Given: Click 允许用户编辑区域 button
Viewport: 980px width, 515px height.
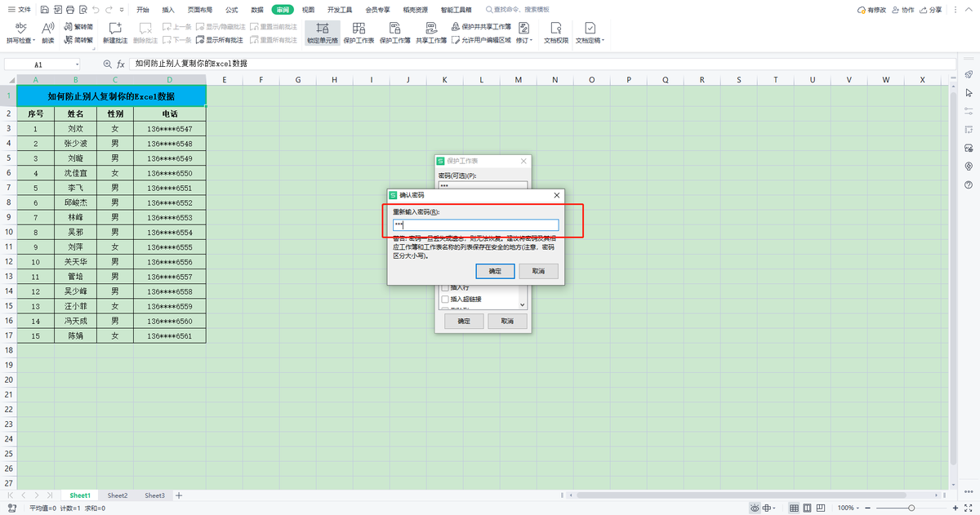Looking at the screenshot, I should (x=482, y=39).
